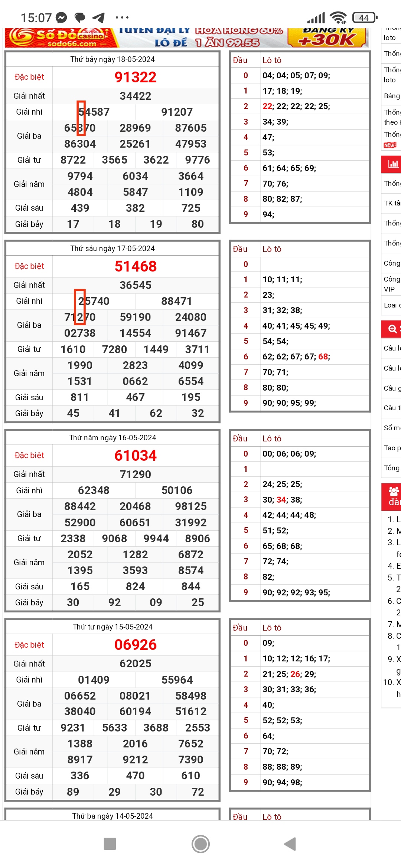Click special prize number 06926

[136, 645]
